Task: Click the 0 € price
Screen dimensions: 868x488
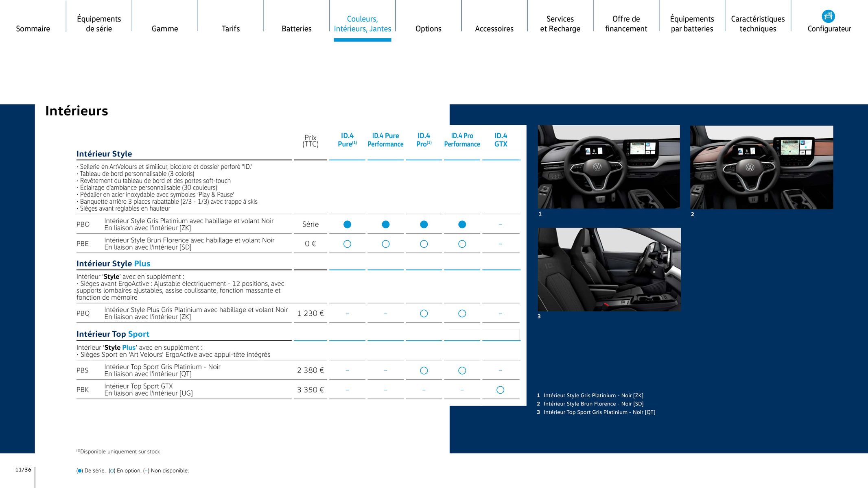Action: 310,244
